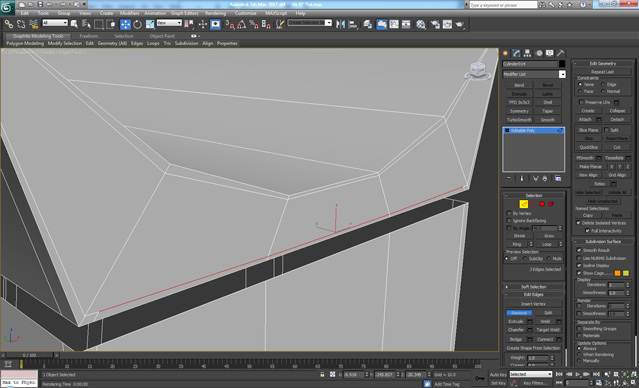
Task: Uncheck Delete Isolated Vertices
Action: (x=578, y=223)
